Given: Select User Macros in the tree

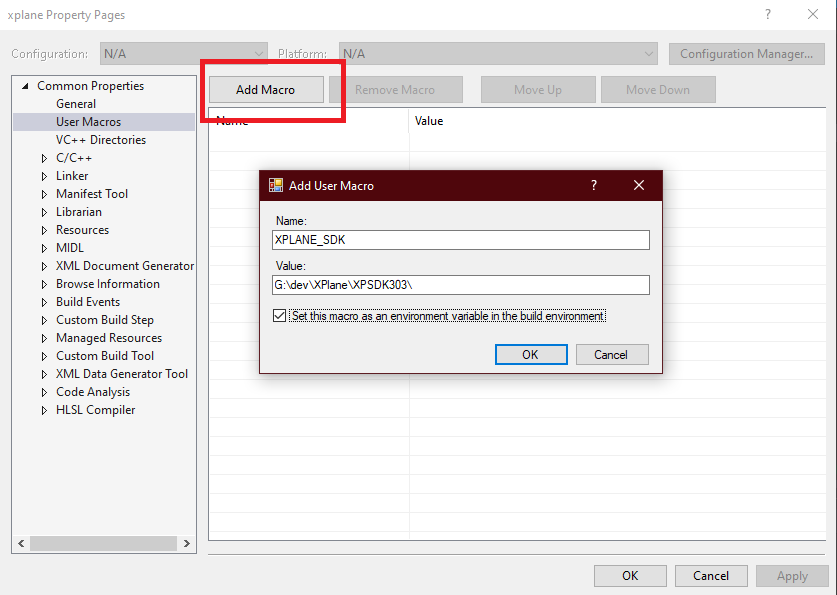Looking at the screenshot, I should click(88, 122).
